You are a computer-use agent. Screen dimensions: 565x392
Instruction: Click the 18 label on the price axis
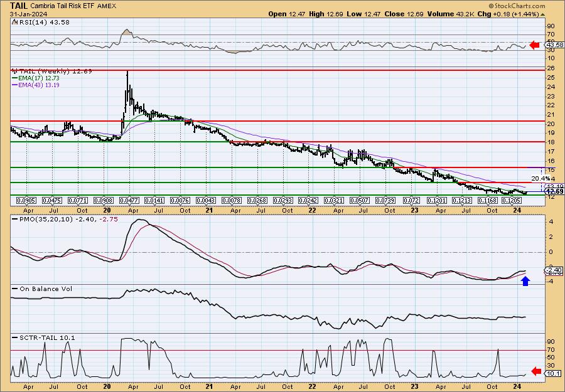click(551, 142)
